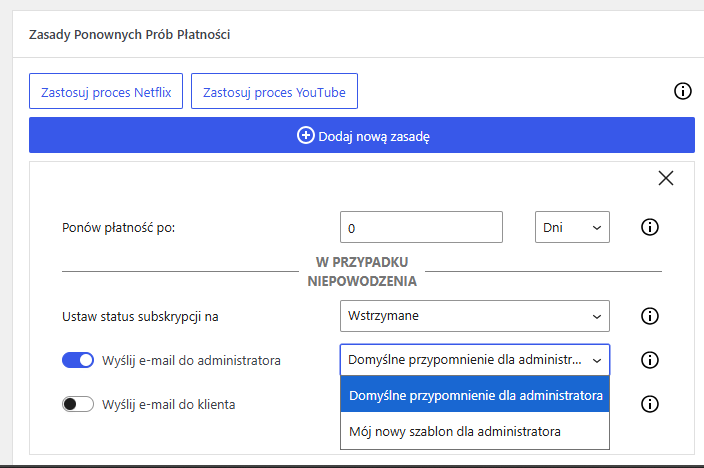Viewport: 704px width, 468px height.
Task: Collapse the administrator e-mail template dropdown
Action: pos(475,360)
